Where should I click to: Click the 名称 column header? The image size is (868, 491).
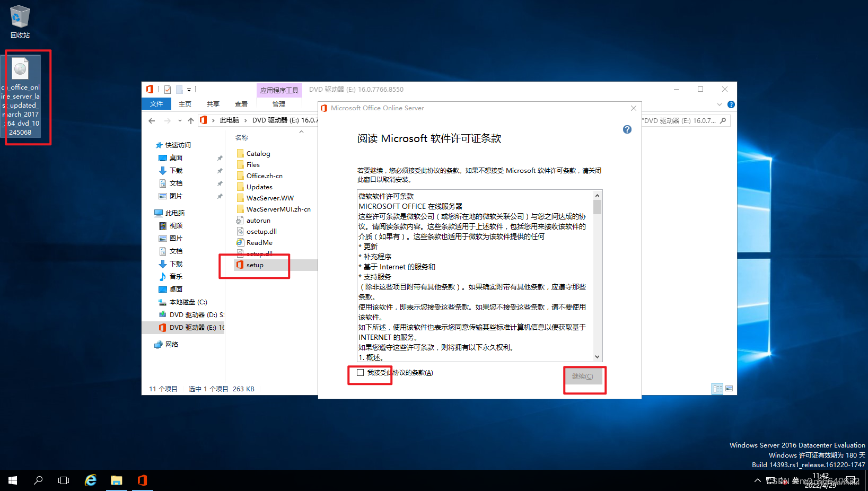pyautogui.click(x=242, y=137)
